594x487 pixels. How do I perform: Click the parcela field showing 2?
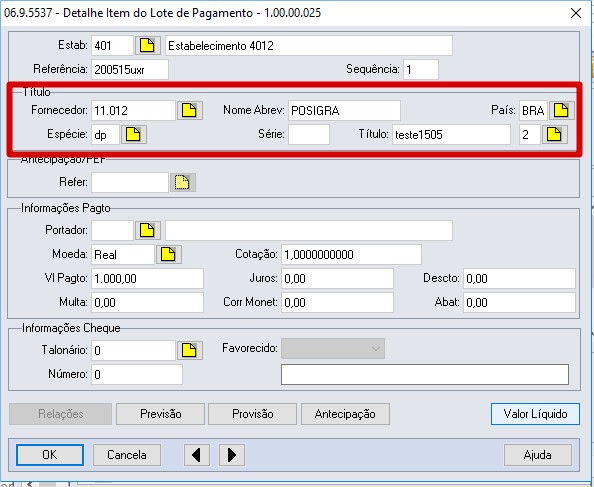pos(530,134)
